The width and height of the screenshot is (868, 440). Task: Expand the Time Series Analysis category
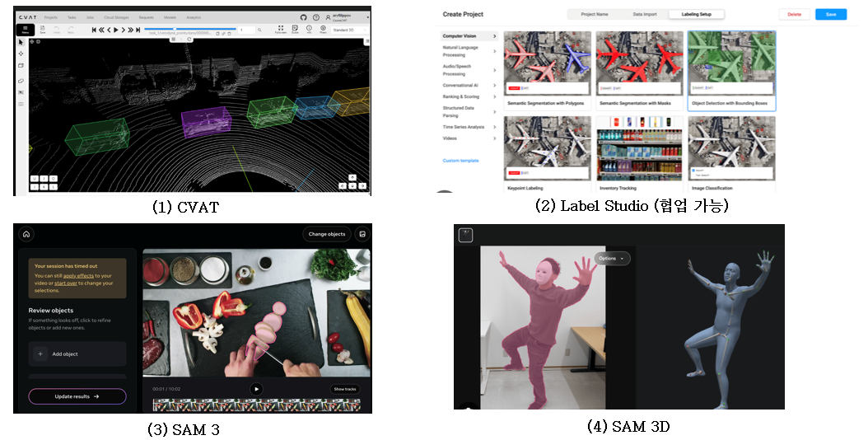469,127
